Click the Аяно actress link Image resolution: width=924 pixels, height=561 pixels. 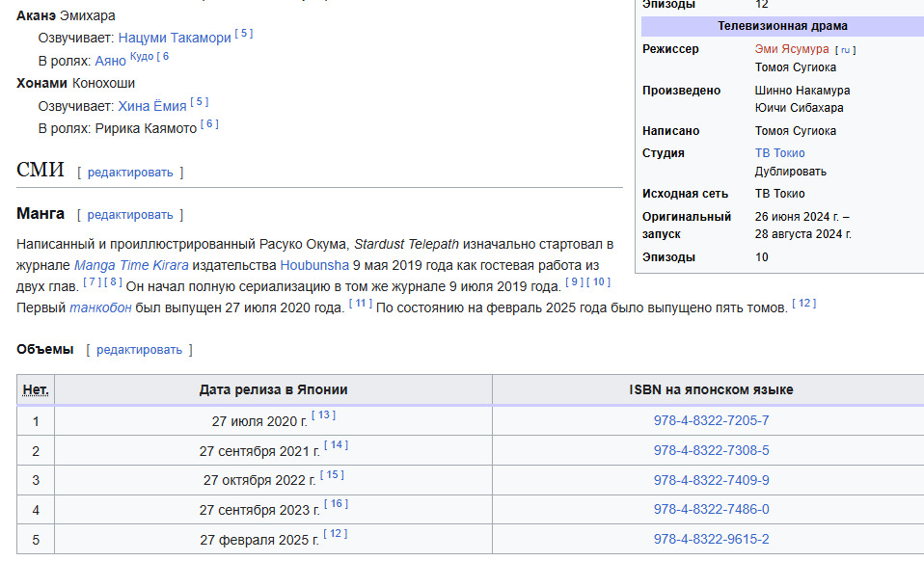(x=110, y=60)
